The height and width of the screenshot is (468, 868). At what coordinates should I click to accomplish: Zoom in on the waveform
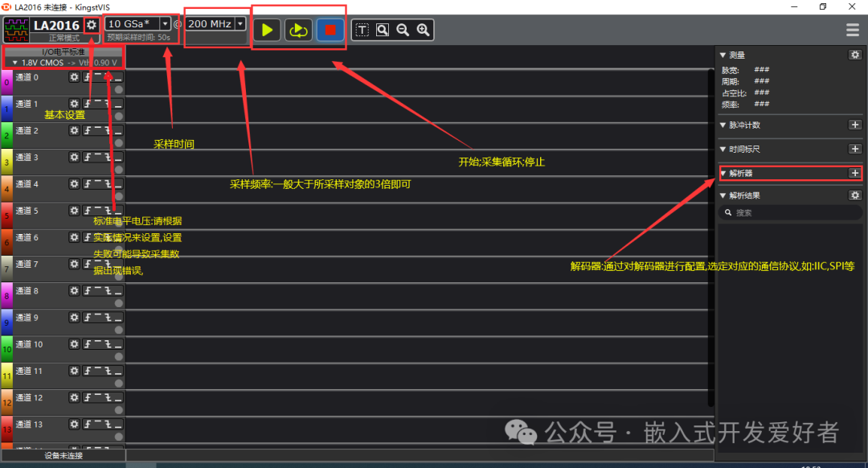click(x=424, y=30)
